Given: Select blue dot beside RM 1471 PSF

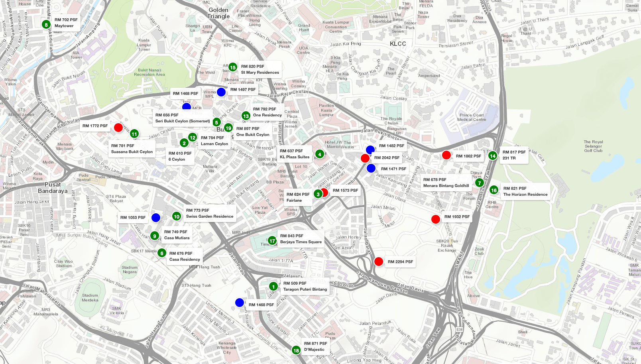Looking at the screenshot, I should tap(371, 168).
